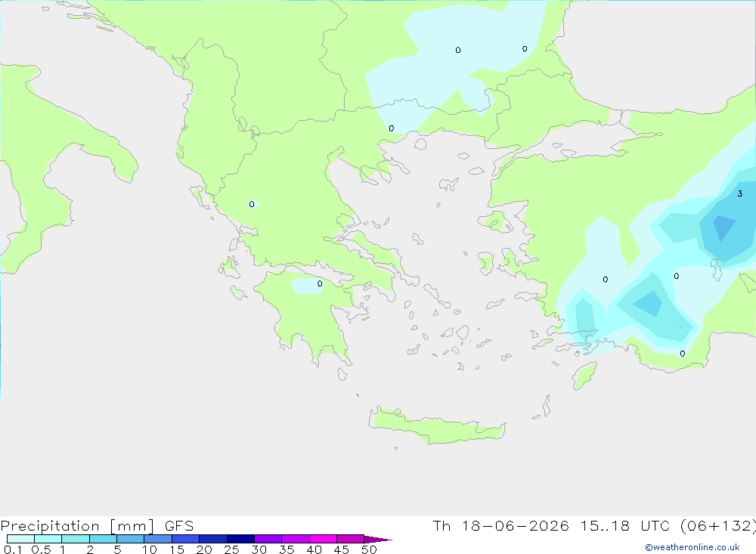This screenshot has height=554, width=756.
Task: Click the '0.1' legend tick label
Action: 13,549
